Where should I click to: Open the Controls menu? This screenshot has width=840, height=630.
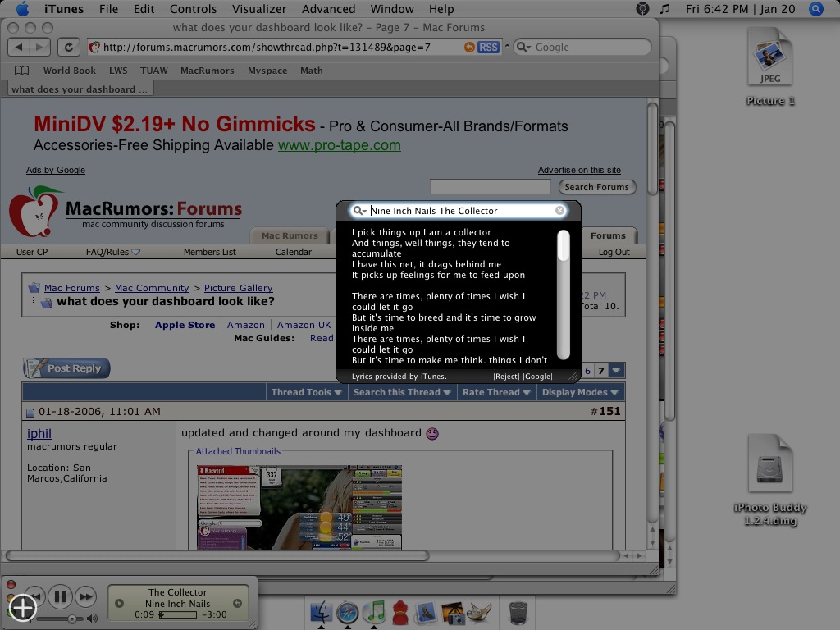[193, 8]
